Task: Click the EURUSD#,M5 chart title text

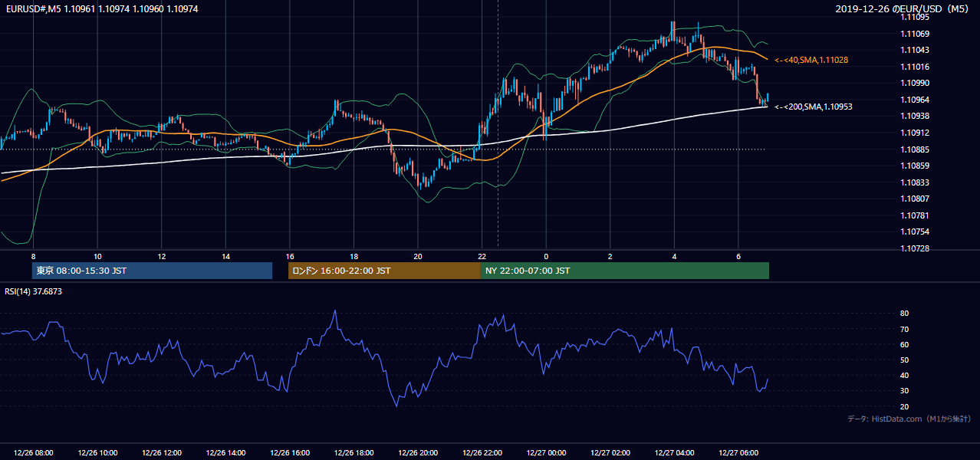Action: pyautogui.click(x=101, y=8)
